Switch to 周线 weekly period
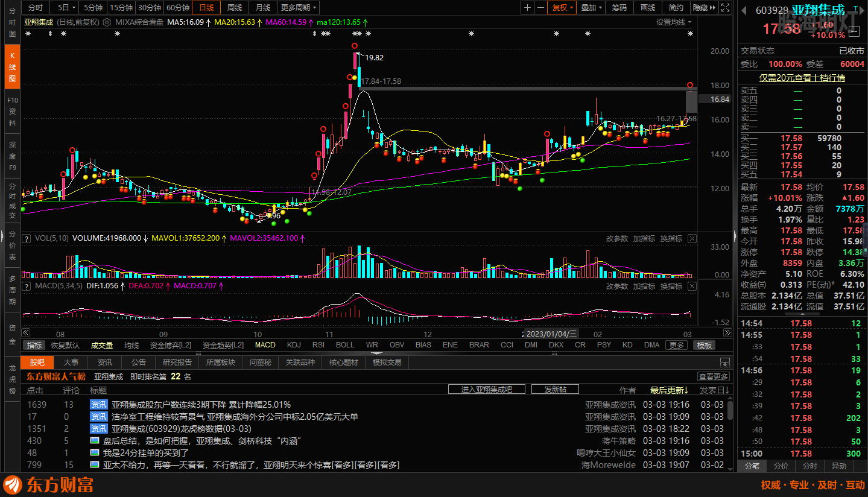Image resolution: width=868 pixels, height=497 pixels. (x=234, y=8)
